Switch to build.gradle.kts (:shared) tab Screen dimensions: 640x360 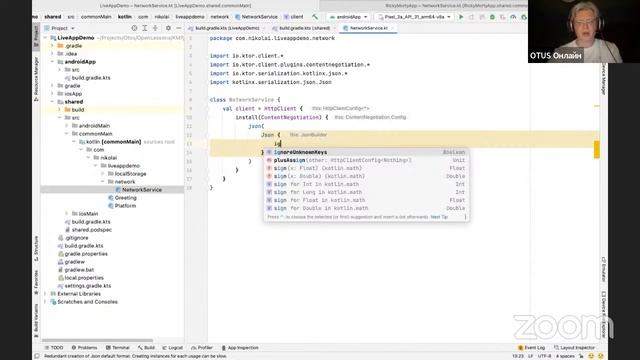[x=304, y=28]
